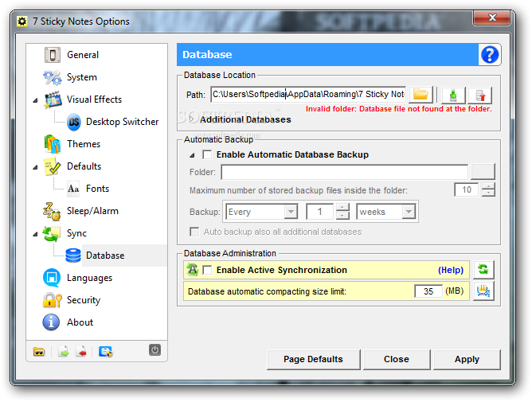Screen dimensions: 532x402
Task: Click the Desktop Switcher DS icon
Action: [74, 122]
